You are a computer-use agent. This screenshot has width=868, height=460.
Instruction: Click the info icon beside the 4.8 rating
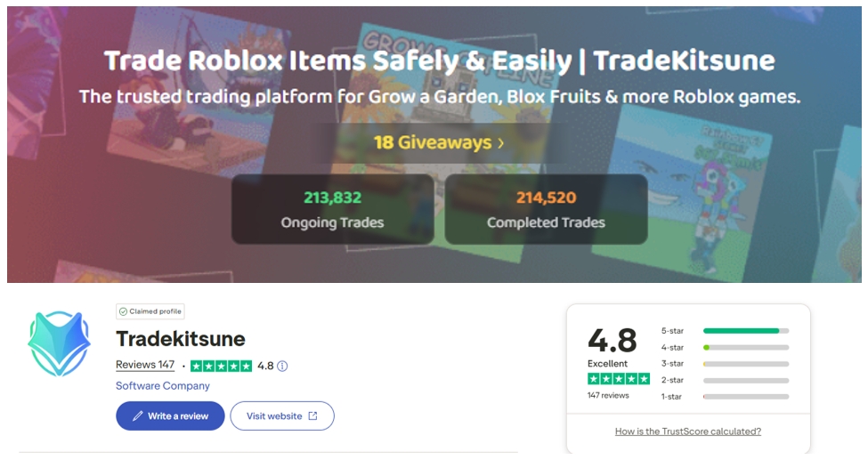(282, 366)
